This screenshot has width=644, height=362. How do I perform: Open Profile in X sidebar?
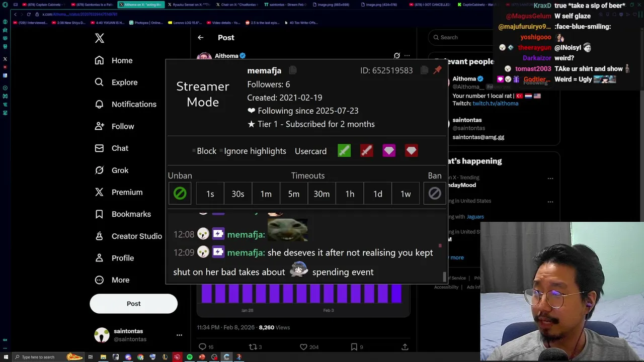[115, 258]
